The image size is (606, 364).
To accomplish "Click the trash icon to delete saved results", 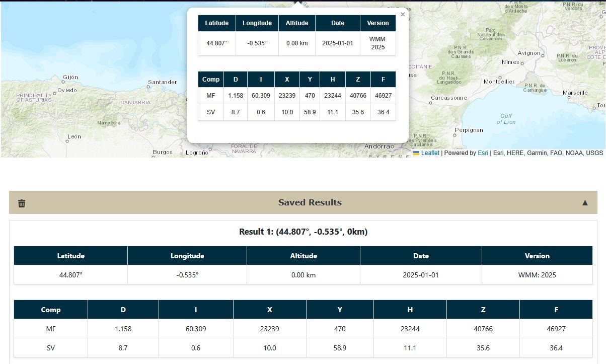I will point(22,203).
